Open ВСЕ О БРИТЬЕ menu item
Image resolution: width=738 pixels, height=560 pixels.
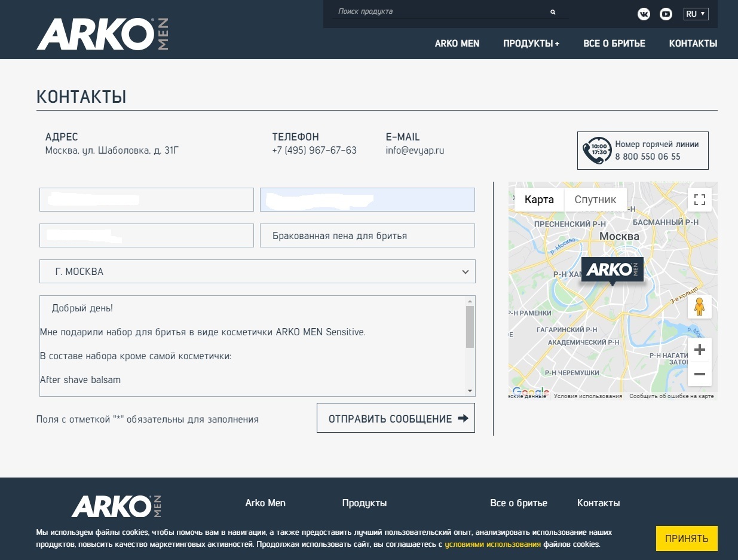point(614,44)
